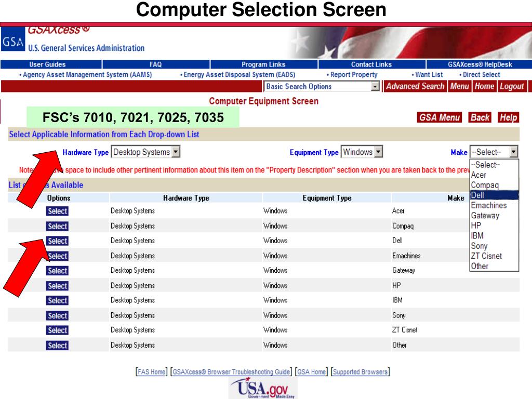Click the Hardware Type column header
Screen dimensions: 532x399
tap(186, 198)
